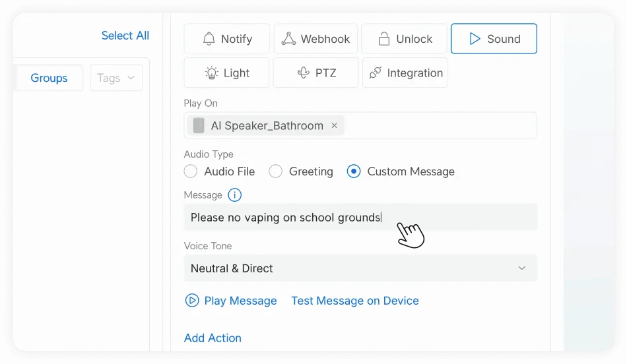
Task: Remove AI Speaker_Bathroom from Play On
Action: click(x=335, y=125)
